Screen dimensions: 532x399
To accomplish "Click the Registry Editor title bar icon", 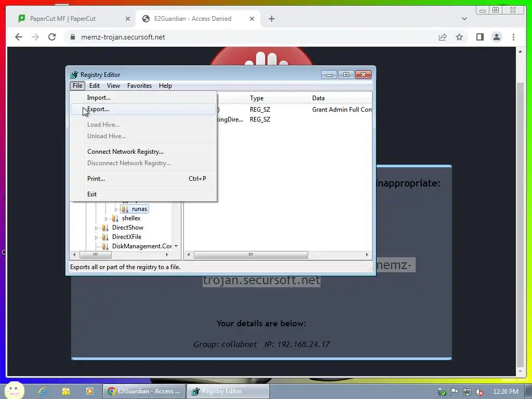I will (x=74, y=75).
